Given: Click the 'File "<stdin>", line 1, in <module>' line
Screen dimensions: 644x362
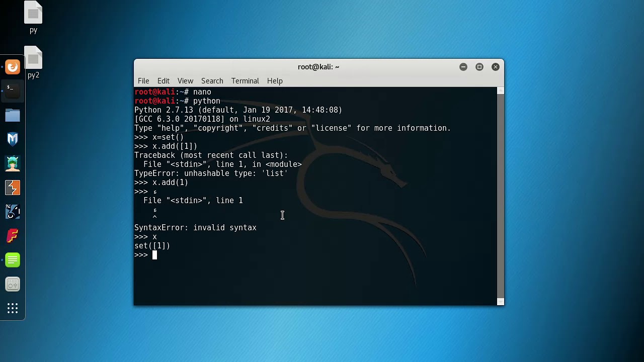Looking at the screenshot, I should tap(222, 164).
